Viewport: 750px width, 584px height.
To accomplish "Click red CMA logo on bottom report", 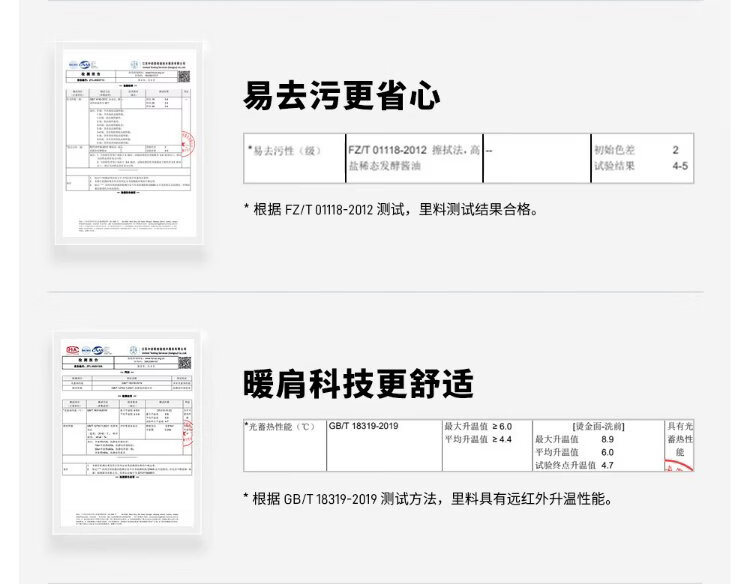I will 72,349.
